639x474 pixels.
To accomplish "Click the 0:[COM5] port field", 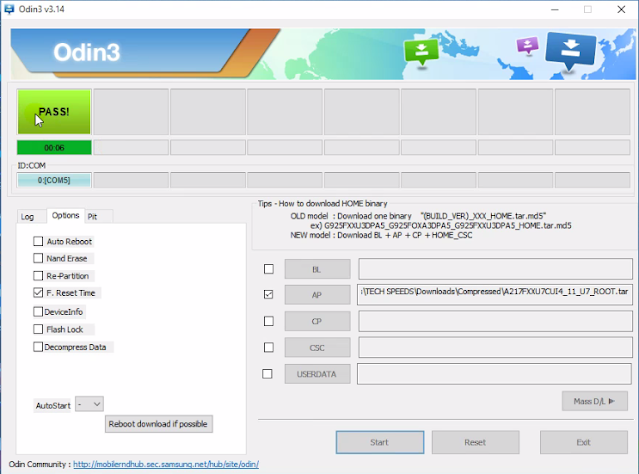I will (x=54, y=180).
